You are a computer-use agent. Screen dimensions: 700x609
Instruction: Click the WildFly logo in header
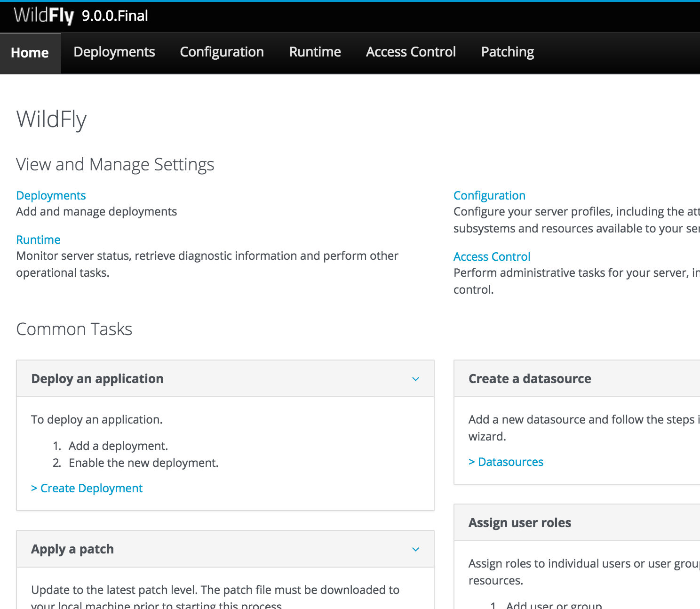pyautogui.click(x=44, y=16)
